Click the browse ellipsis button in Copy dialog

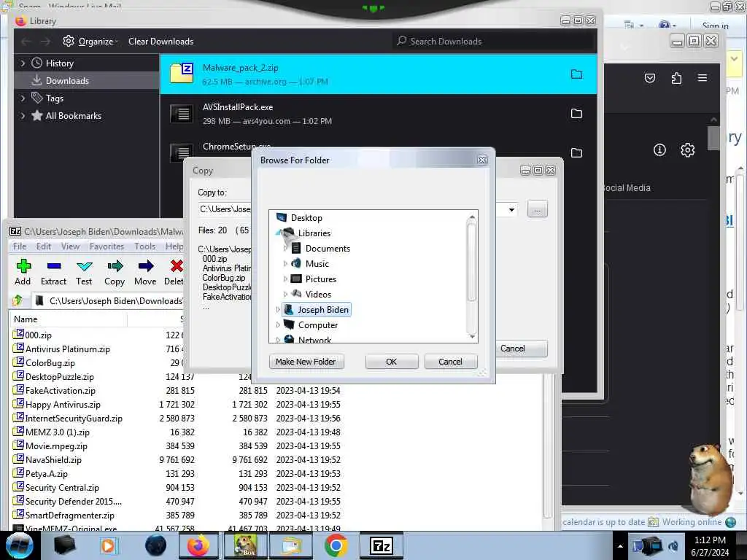[538, 209]
